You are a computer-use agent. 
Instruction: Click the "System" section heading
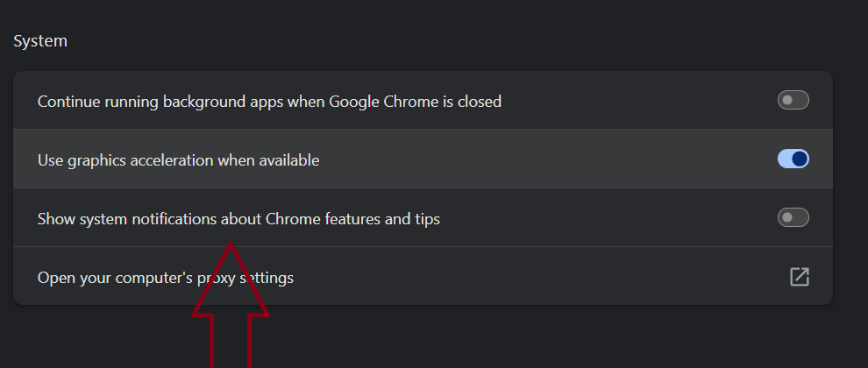click(x=40, y=41)
